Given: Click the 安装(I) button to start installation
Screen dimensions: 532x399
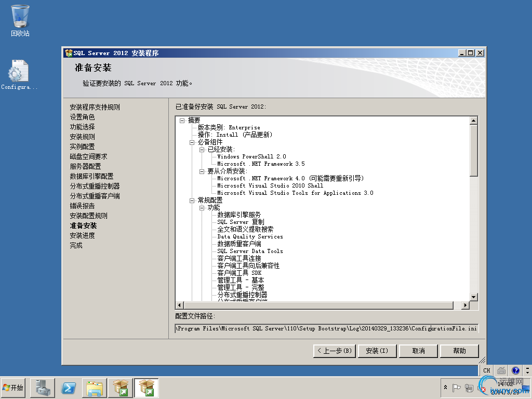Looking at the screenshot, I should point(376,351).
